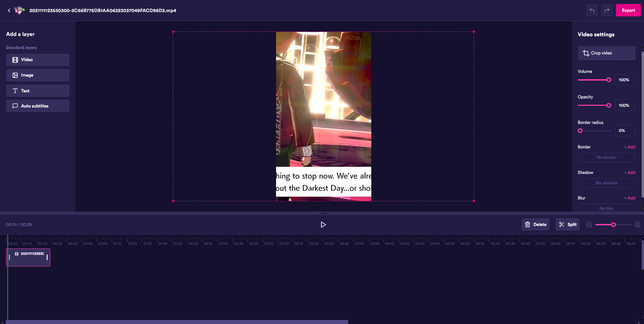Screen dimensions: 644x324
Task: Click the redo arrow icon
Action: pos(607,10)
